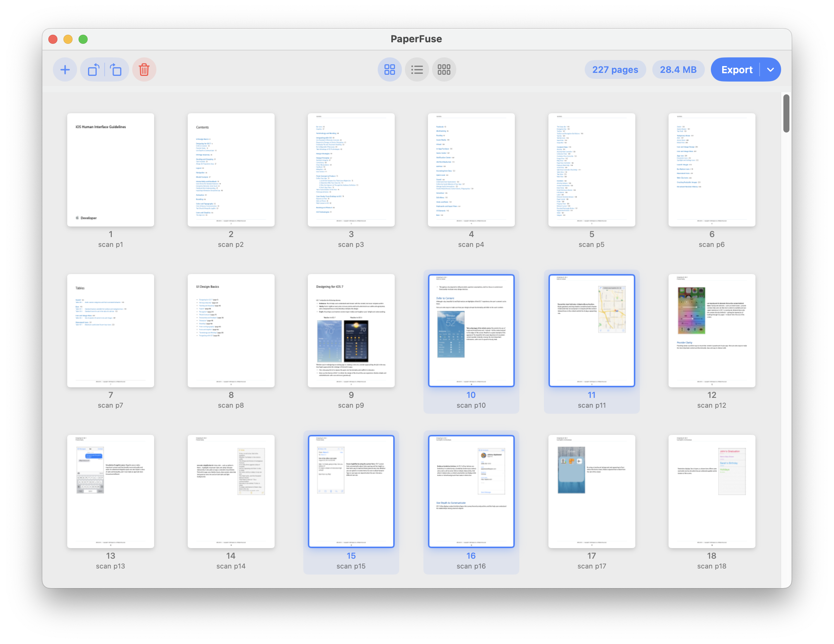Image resolution: width=834 pixels, height=644 pixels.
Task: Select the Contents page thumbnail
Action: (x=231, y=170)
